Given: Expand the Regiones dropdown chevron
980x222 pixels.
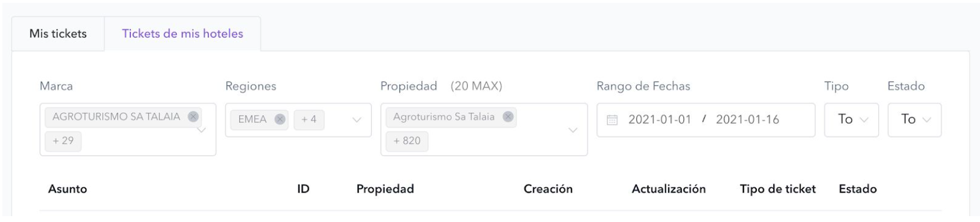Looking at the screenshot, I should (357, 120).
